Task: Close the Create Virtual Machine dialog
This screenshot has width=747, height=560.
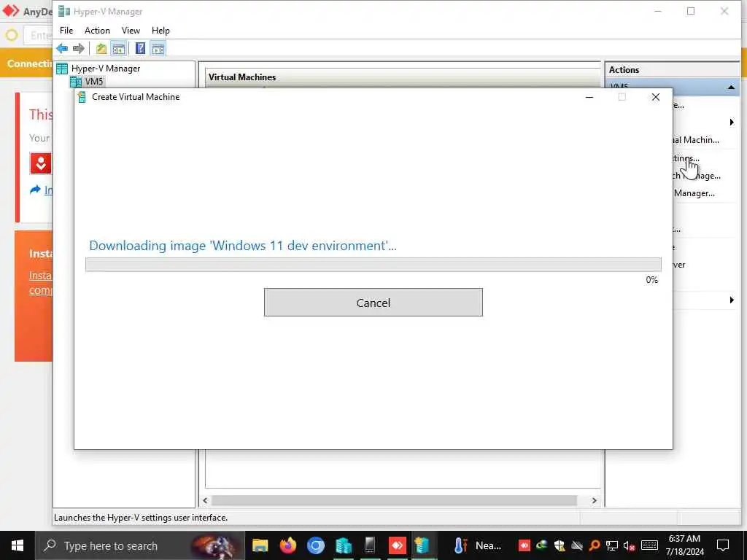Action: coord(656,97)
